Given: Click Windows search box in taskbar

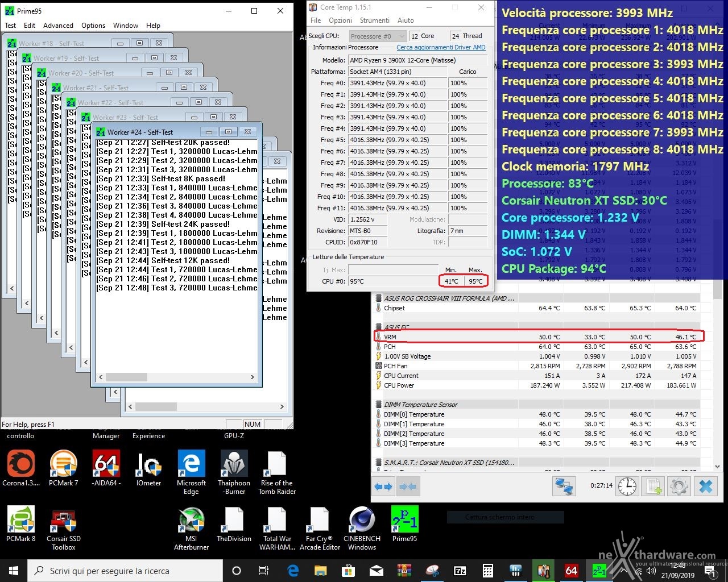Looking at the screenshot, I should (x=125, y=571).
